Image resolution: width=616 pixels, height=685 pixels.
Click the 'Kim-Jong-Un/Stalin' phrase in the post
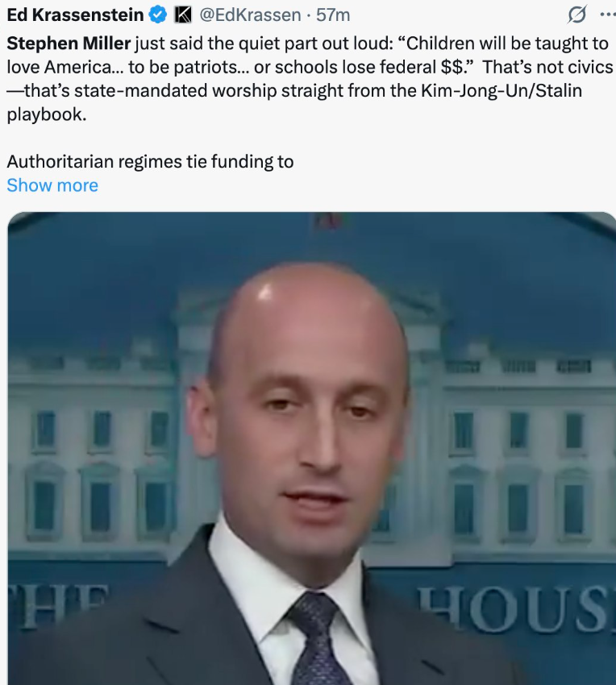point(502,91)
